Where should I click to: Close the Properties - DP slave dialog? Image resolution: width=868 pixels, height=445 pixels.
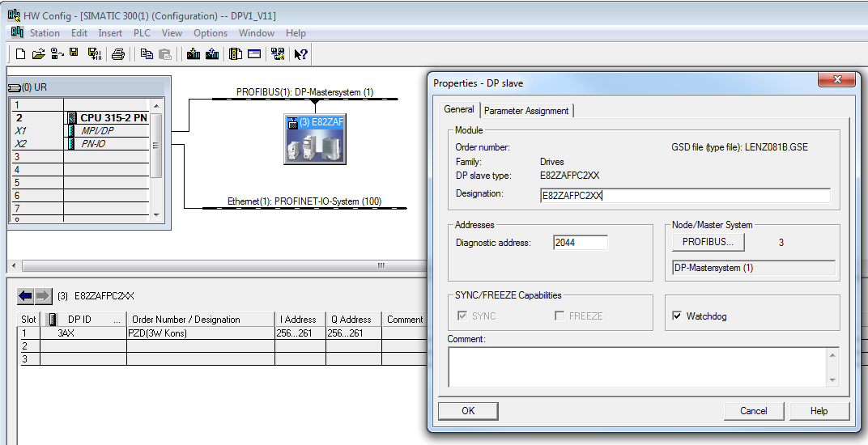point(837,80)
